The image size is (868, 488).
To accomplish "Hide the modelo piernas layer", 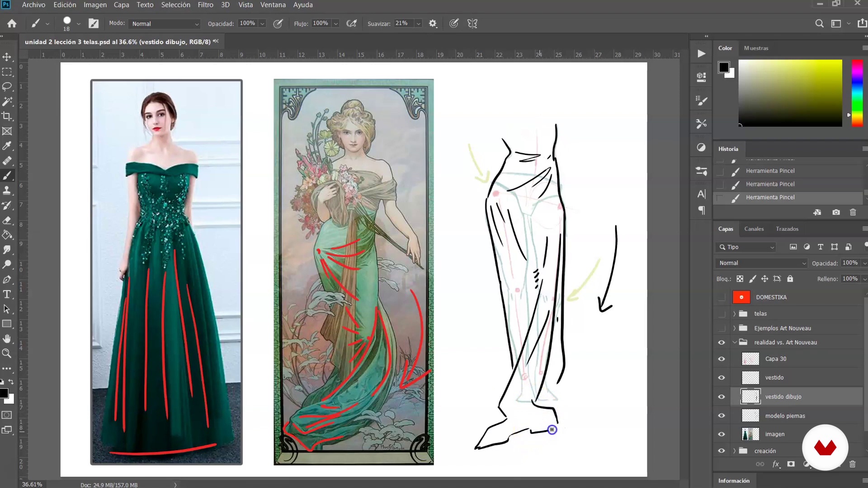I will (x=722, y=416).
